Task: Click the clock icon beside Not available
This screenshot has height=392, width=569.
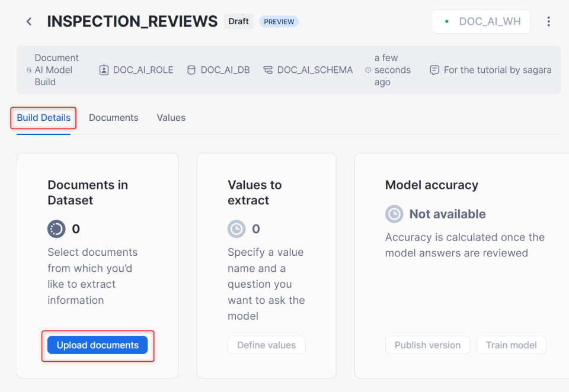Action: pos(394,214)
